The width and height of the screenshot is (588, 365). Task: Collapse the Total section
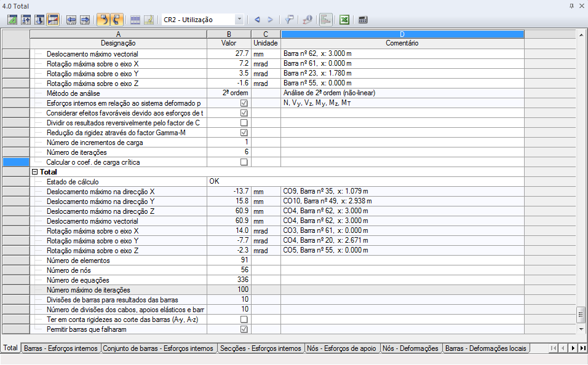(x=35, y=172)
